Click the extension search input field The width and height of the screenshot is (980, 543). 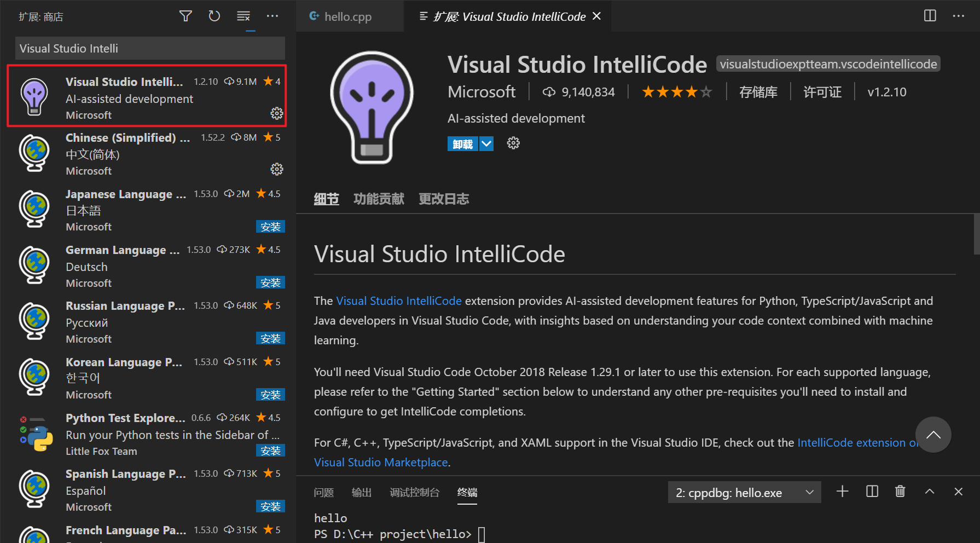(x=150, y=48)
